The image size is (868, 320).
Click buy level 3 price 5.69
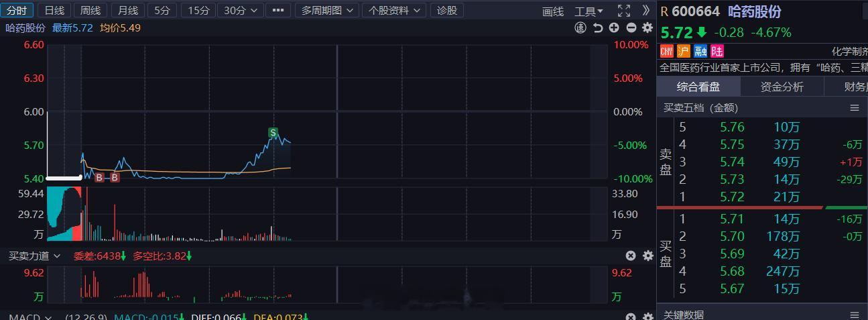(732, 254)
